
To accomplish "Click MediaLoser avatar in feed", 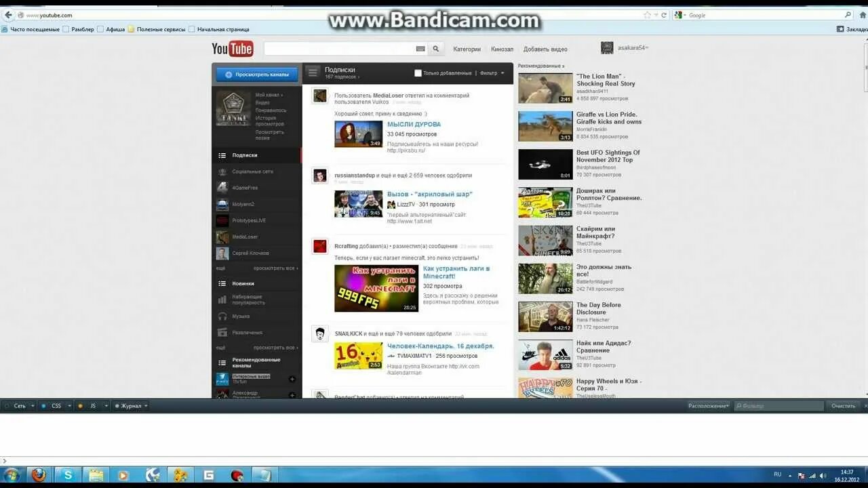I will pyautogui.click(x=320, y=96).
